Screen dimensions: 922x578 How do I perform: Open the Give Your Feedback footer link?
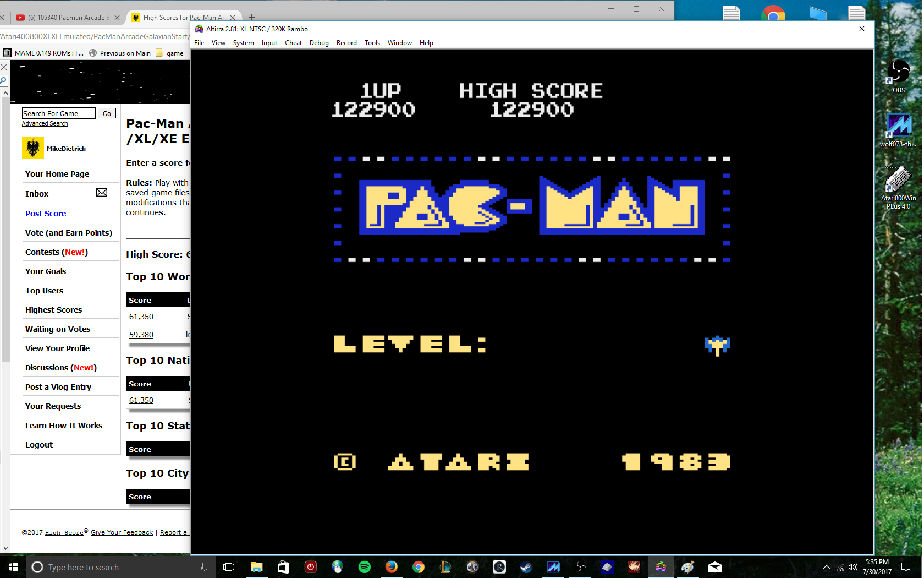tap(122, 532)
